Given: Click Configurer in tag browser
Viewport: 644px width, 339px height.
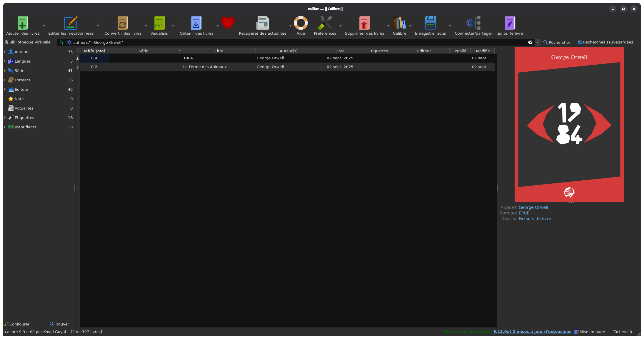Looking at the screenshot, I should 17,324.
